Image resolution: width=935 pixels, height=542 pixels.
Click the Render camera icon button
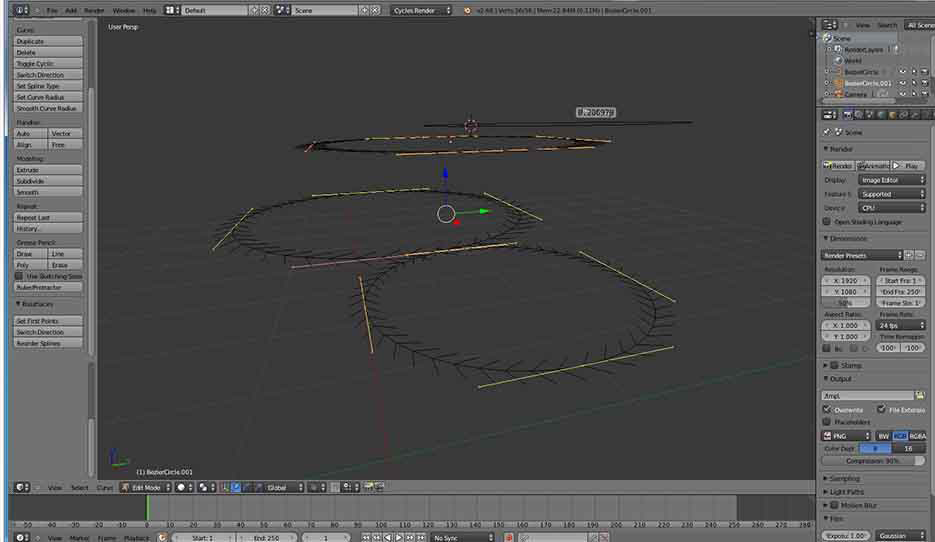(x=839, y=166)
